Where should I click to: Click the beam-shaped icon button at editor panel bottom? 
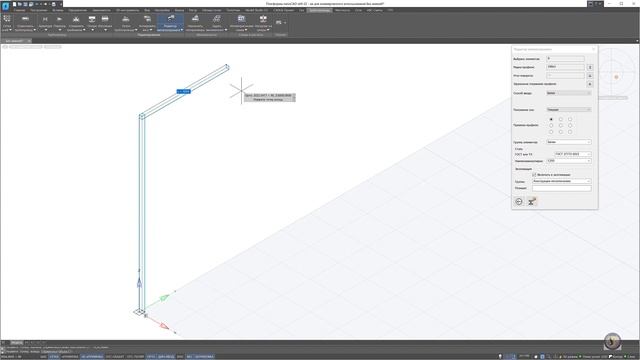531,201
